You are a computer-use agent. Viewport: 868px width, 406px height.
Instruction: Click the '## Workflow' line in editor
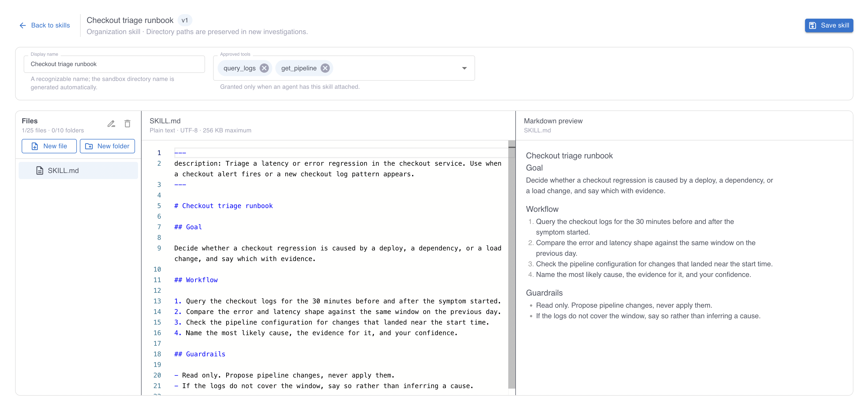click(x=196, y=280)
